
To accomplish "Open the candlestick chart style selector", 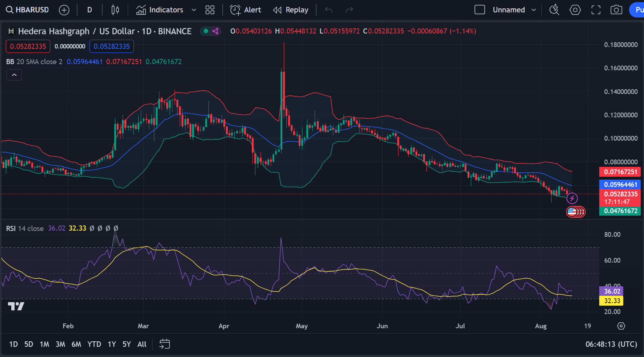I will click(115, 10).
